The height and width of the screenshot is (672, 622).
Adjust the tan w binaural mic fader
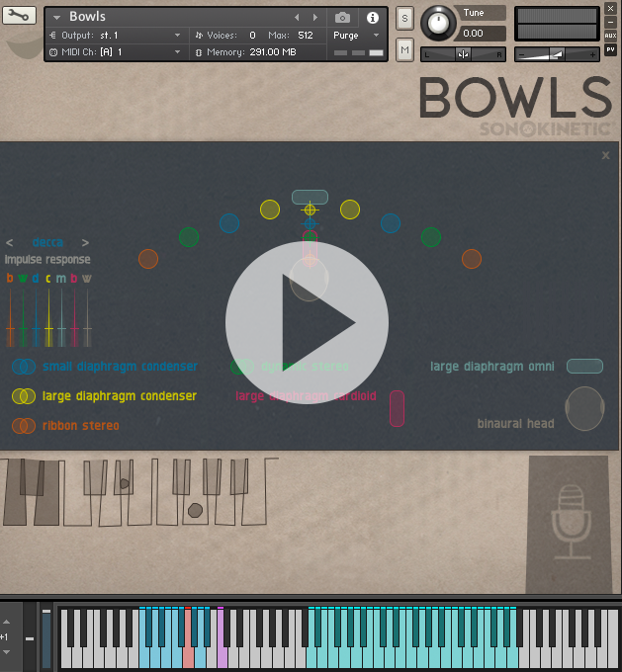click(87, 328)
